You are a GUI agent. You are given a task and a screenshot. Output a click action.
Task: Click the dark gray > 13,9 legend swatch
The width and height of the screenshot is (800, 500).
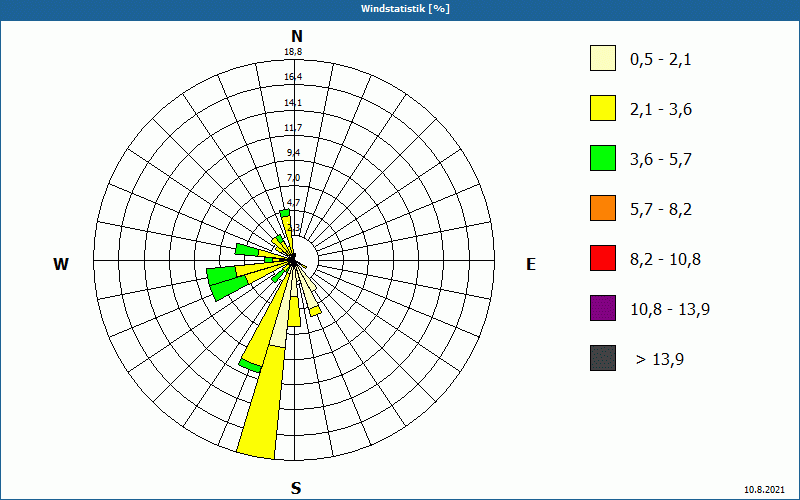(x=603, y=358)
